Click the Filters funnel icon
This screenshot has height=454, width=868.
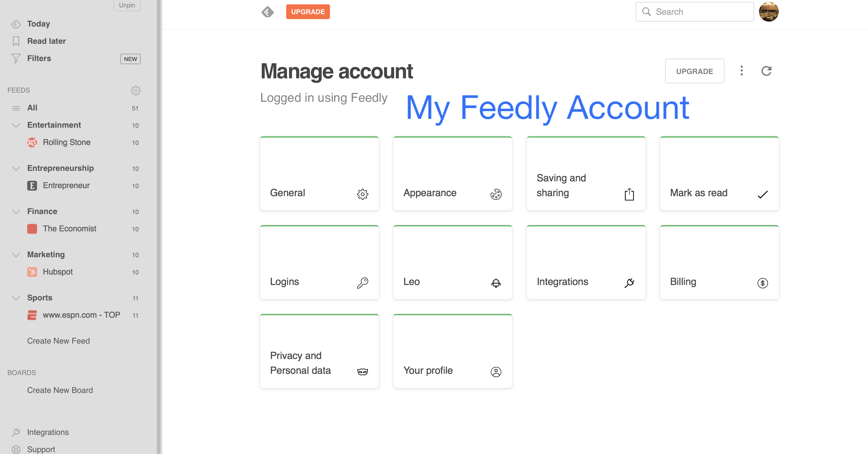pos(16,59)
